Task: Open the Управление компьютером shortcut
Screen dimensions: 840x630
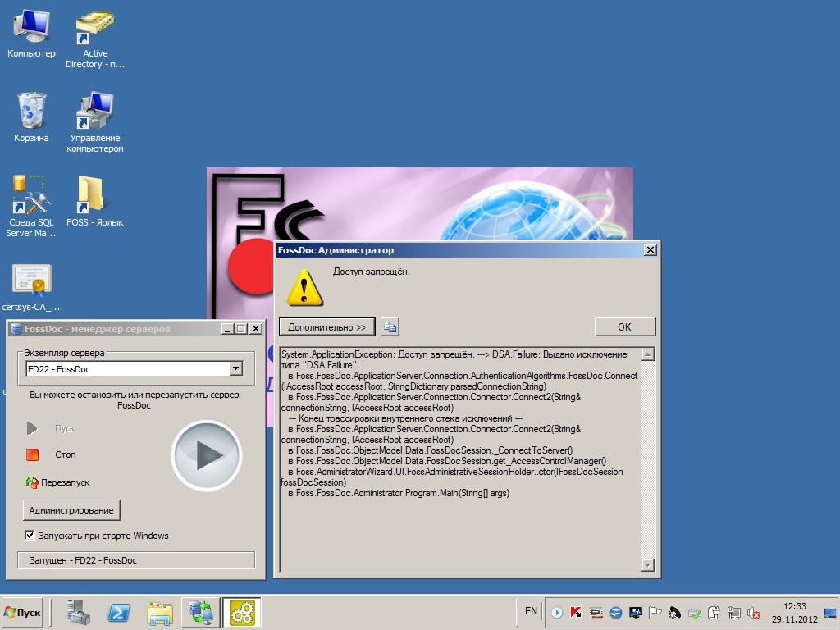Action: (x=95, y=122)
